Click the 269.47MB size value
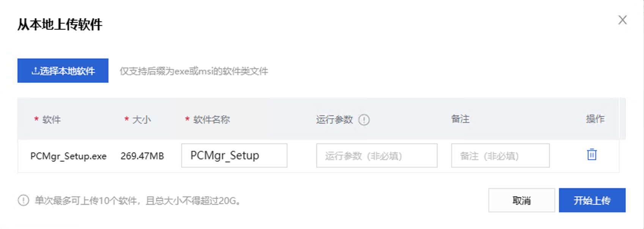Image resolution: width=644 pixels, height=229 pixels. tap(142, 156)
